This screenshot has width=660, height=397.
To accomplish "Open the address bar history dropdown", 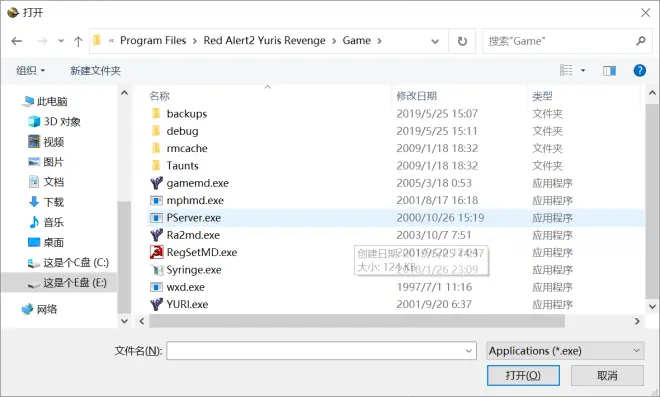I will (435, 41).
